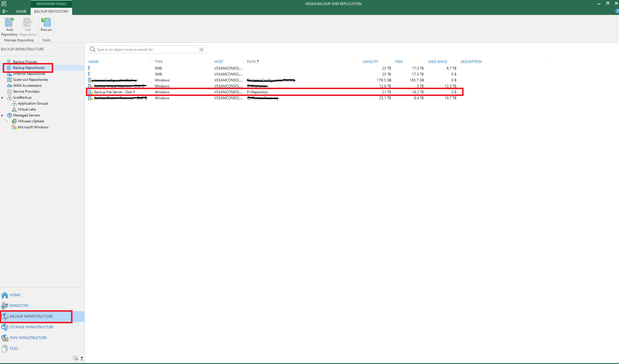
Task: Open TAPE INFRASTRUCTURE navigation pane
Action: (x=42, y=338)
